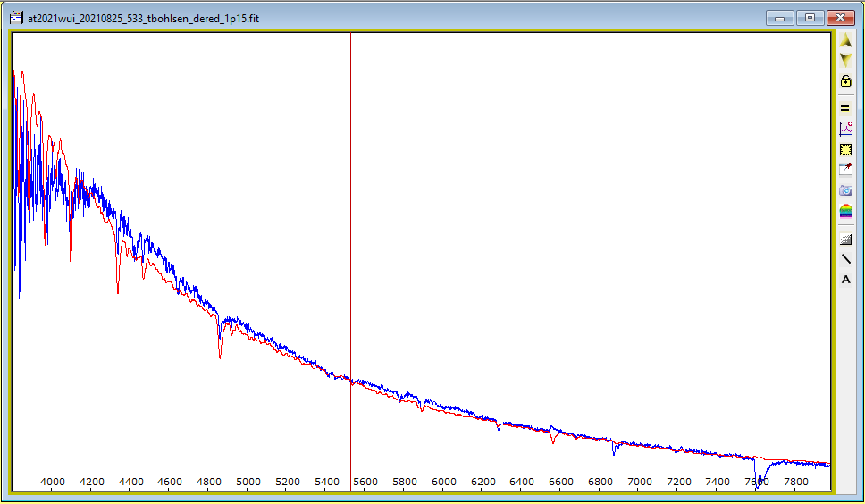Minimize the spectrum window
The height and width of the screenshot is (504, 865).
(780, 18)
